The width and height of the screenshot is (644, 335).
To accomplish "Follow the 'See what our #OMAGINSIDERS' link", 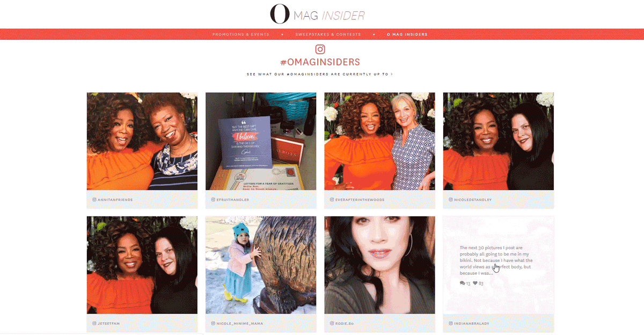I will (x=319, y=74).
